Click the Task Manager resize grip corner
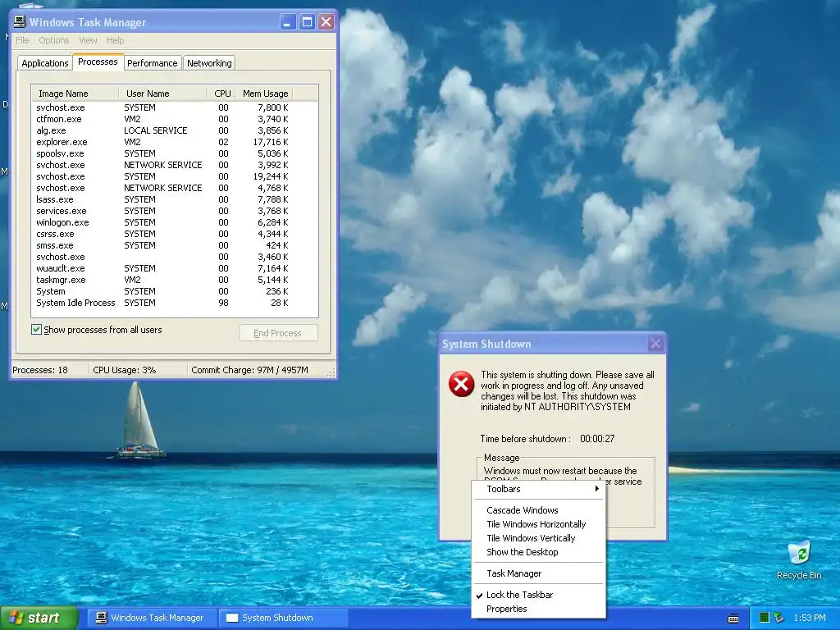 (331, 372)
